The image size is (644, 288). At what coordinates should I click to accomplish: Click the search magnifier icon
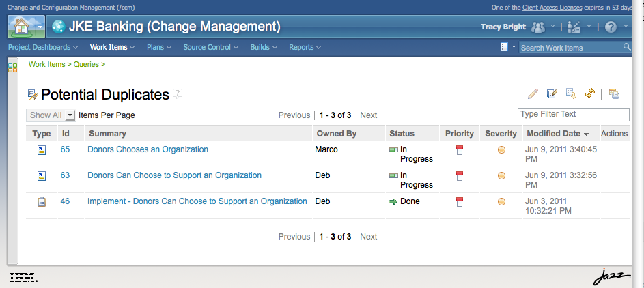pos(627,47)
